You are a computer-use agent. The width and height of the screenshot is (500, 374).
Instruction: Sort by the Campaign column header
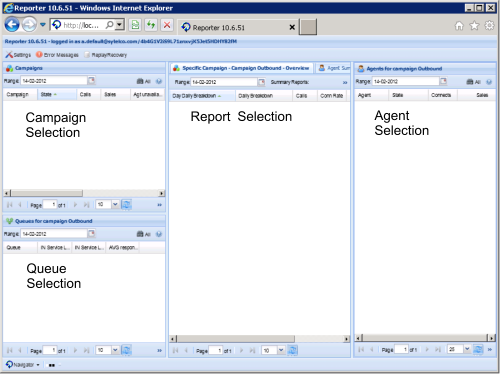click(20, 95)
